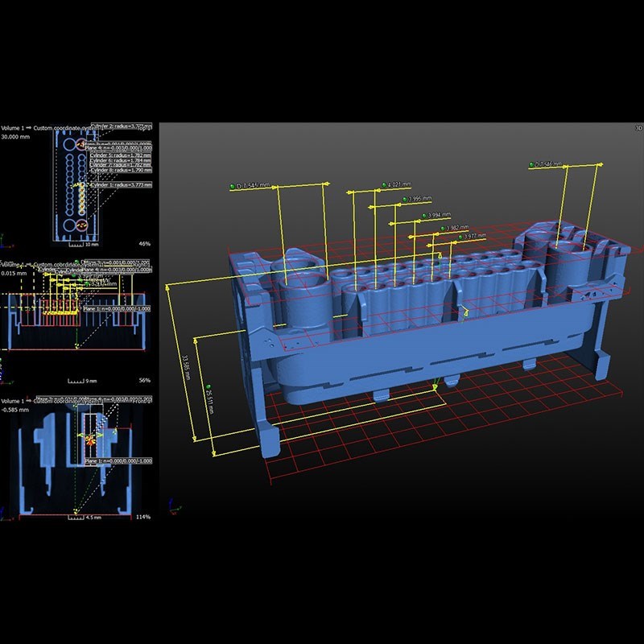Select the Cylinder 6 radius label
Viewport: 644px width, 644px height.
click(121, 160)
